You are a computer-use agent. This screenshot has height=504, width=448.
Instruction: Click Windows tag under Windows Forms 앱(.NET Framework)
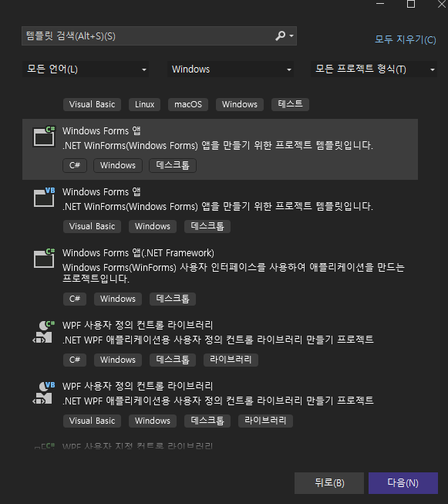[118, 299]
